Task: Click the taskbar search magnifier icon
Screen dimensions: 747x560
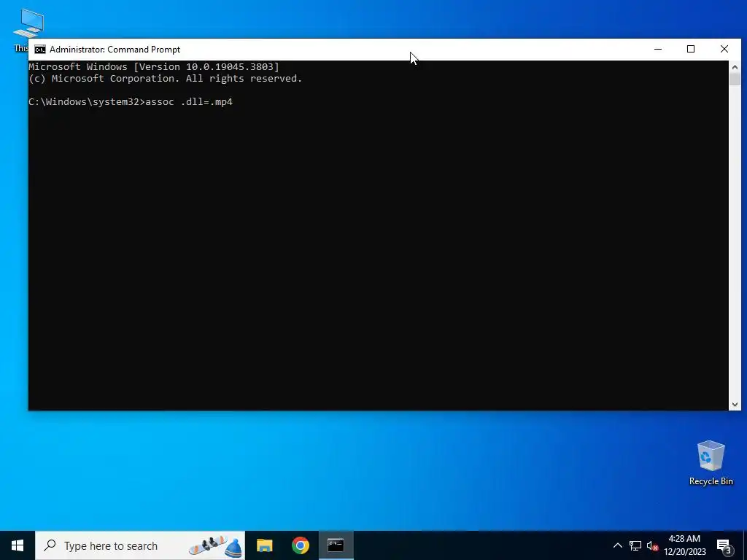Action: [x=50, y=545]
